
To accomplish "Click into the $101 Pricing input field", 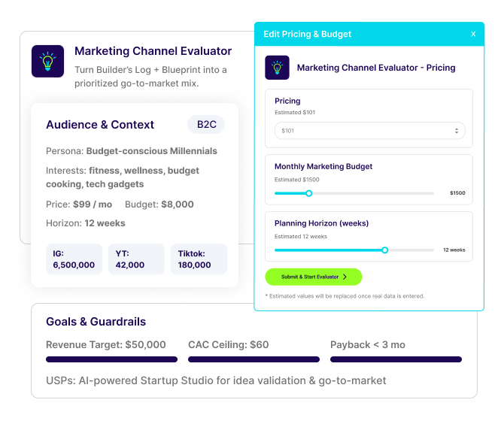I will pos(361,131).
